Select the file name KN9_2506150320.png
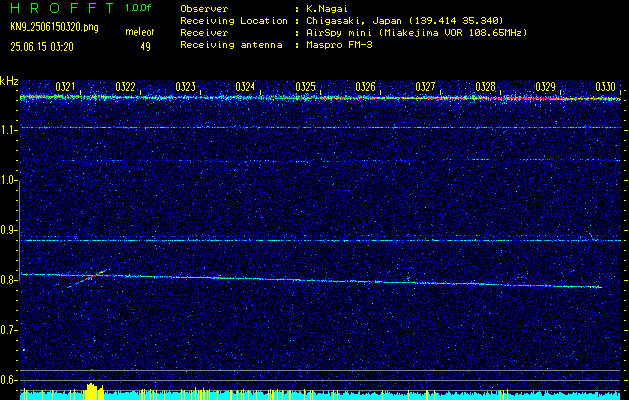Screen dimensions: 629x400 54,27
